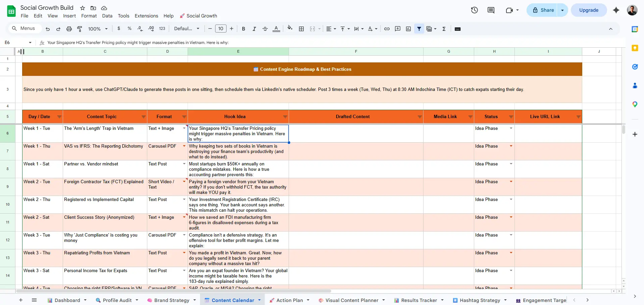Open text rotation dropdown
The image size is (644, 305).
click(x=373, y=29)
